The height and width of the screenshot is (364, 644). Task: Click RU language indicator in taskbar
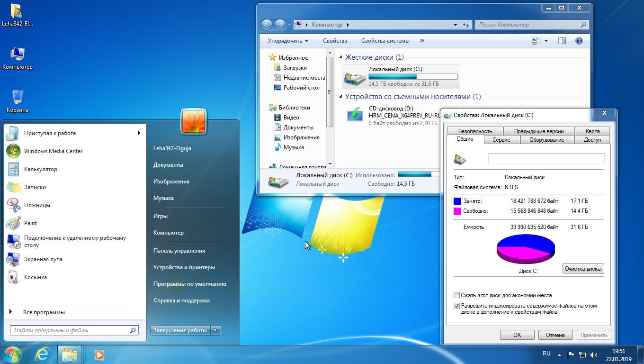click(546, 354)
